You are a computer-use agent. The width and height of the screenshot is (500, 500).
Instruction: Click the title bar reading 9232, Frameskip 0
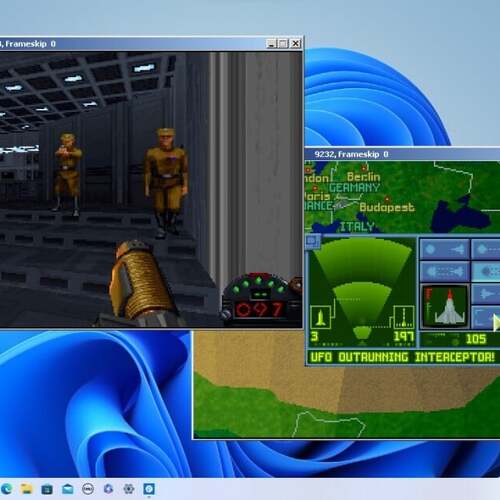[x=402, y=154]
